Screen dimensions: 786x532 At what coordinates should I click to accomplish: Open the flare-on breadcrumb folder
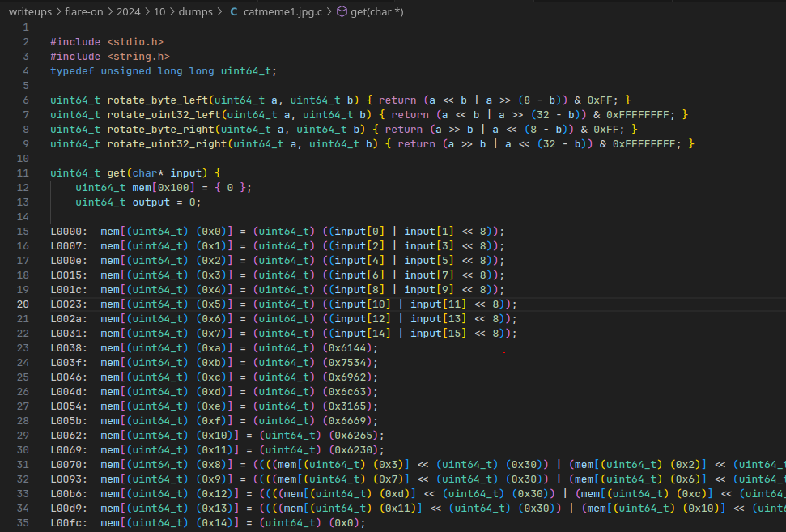83,11
